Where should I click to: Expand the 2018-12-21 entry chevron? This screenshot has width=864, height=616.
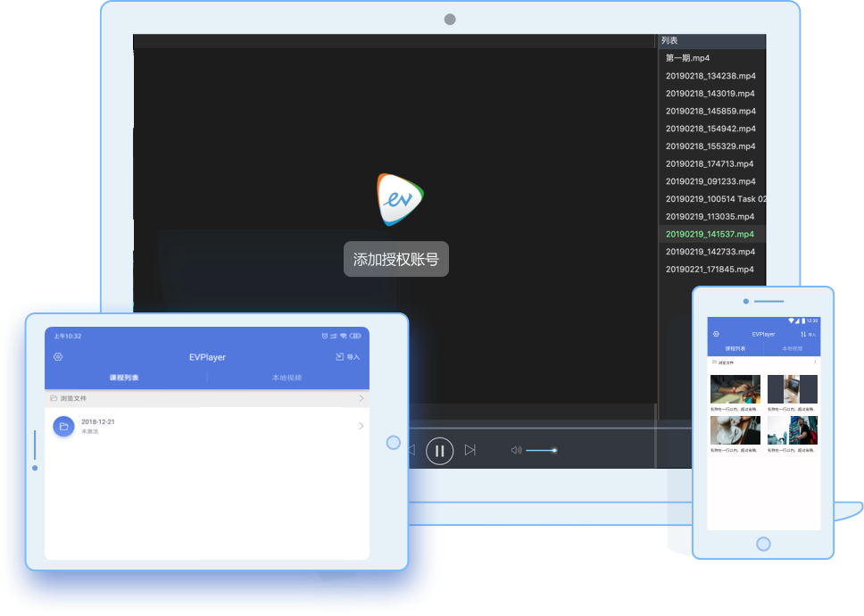(361, 427)
